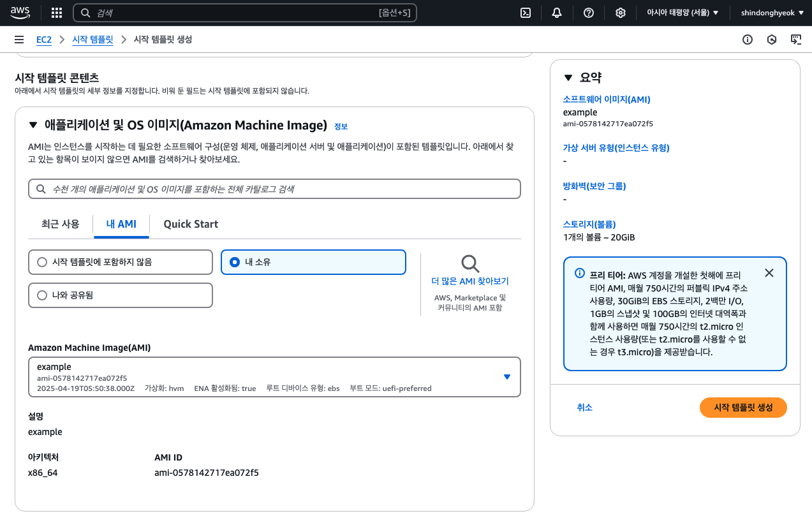Select the 내 소유 radio option
The image size is (812, 516).
[x=313, y=262]
